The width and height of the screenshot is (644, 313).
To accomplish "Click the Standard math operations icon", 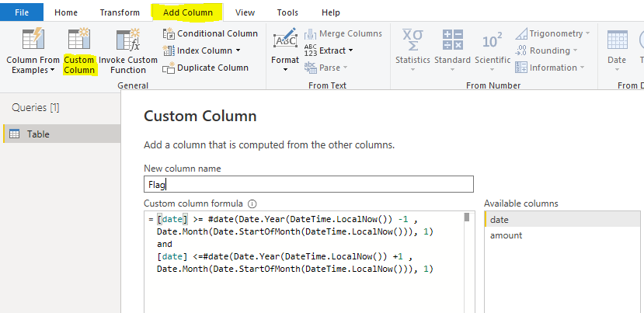I will coord(452,40).
